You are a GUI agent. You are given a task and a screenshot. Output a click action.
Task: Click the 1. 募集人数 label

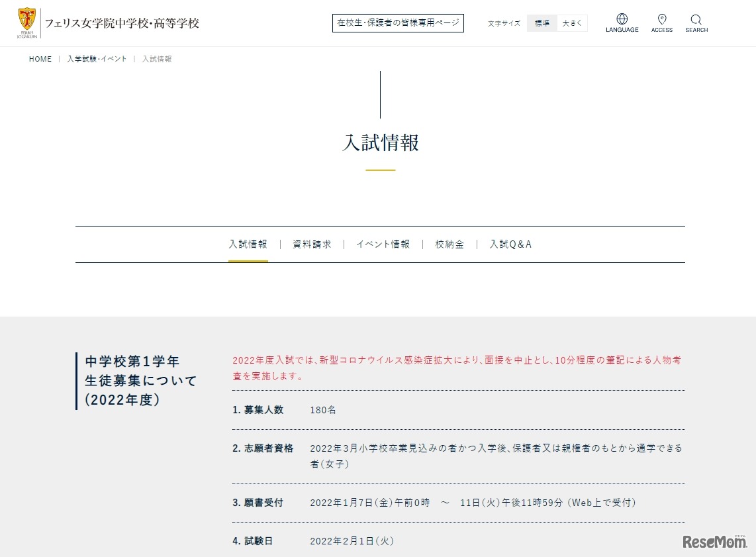(258, 410)
